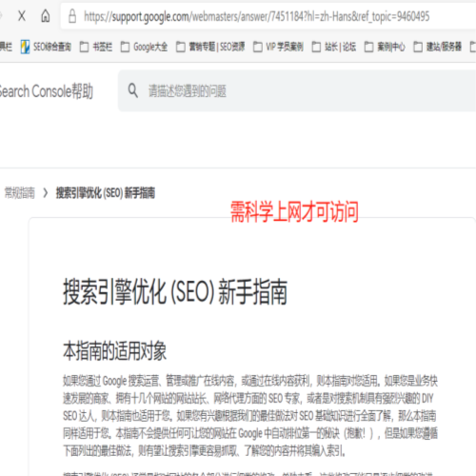Go to the browser home page icon

point(46,15)
